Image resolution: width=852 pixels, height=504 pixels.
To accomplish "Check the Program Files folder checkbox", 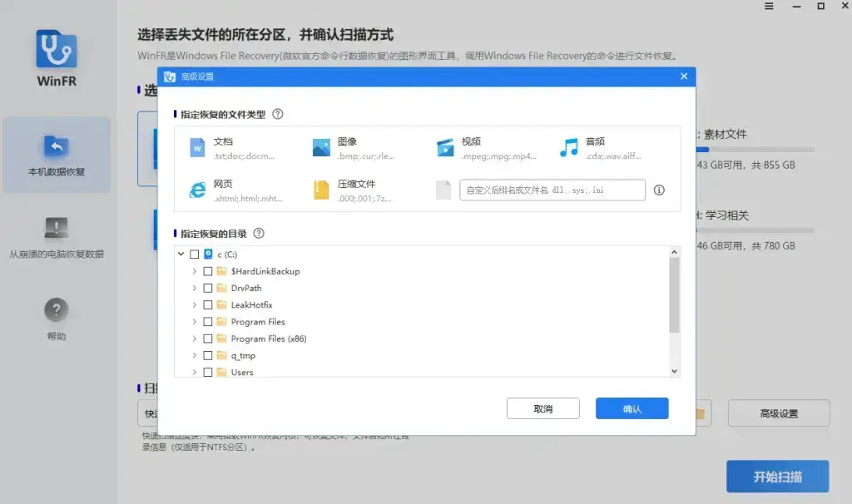I will click(208, 322).
